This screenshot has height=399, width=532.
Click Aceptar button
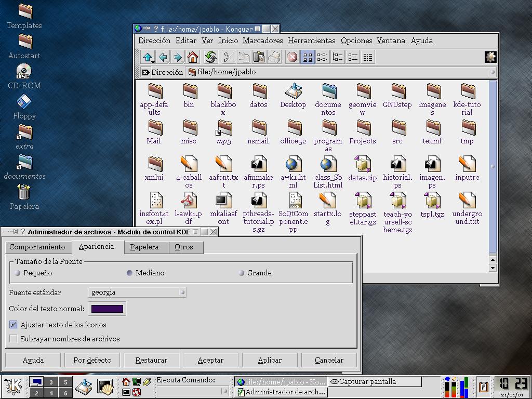pyautogui.click(x=210, y=361)
